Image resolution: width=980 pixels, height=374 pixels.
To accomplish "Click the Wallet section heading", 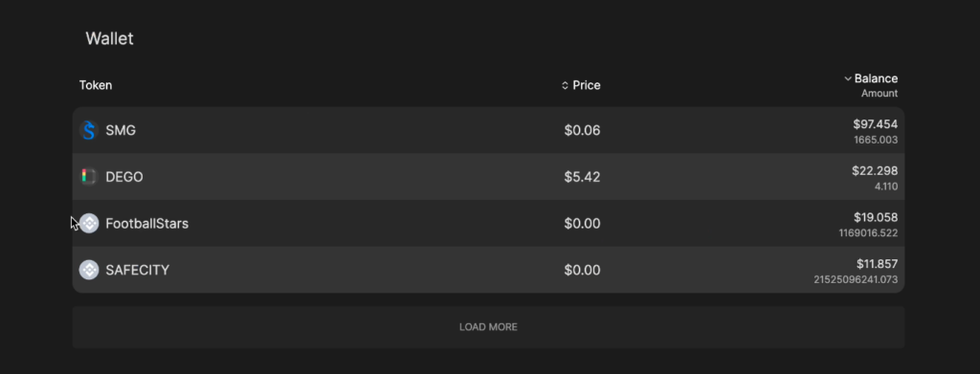I will click(109, 38).
